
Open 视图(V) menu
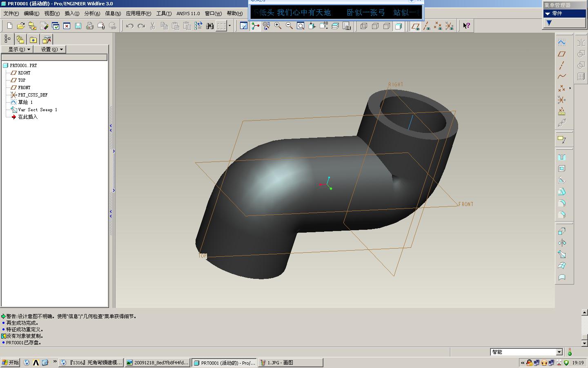click(52, 13)
